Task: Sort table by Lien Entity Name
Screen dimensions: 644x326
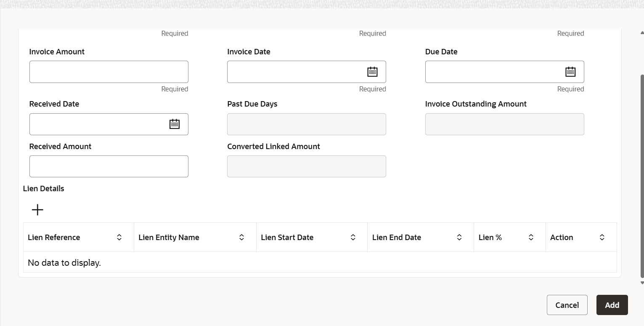Action: 241,238
